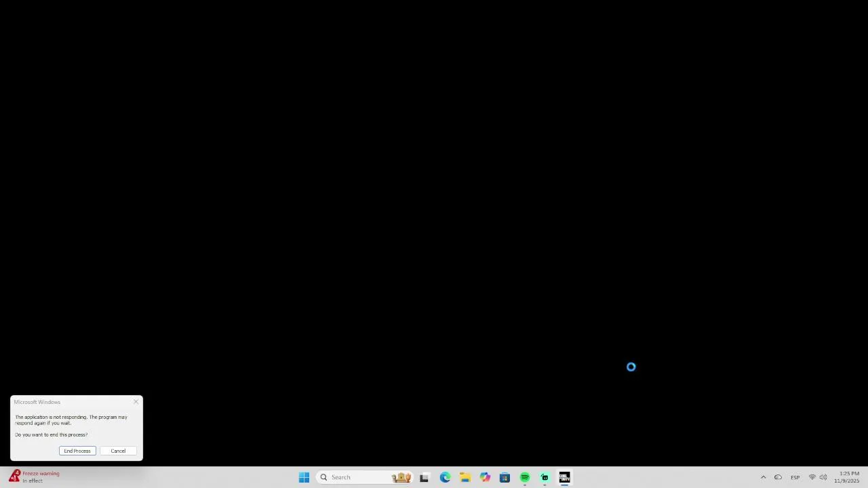Open Task View from the taskbar
Image resolution: width=868 pixels, height=488 pixels.
[x=425, y=477]
